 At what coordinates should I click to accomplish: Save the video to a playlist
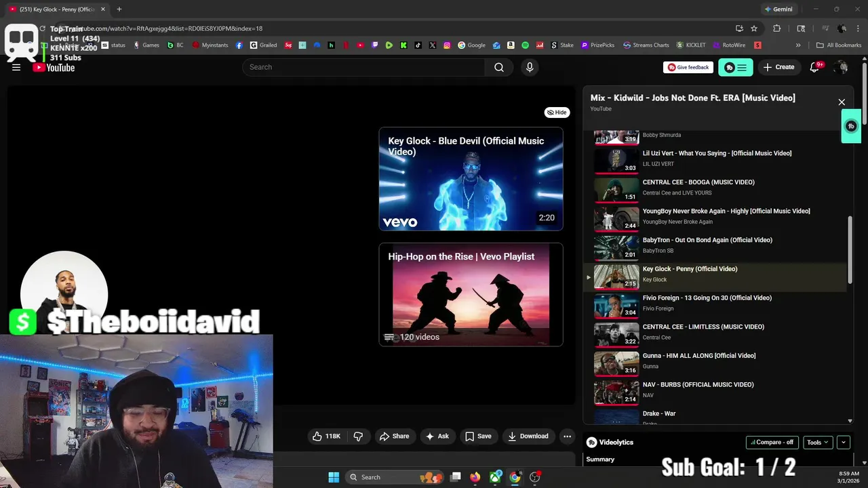click(x=478, y=436)
